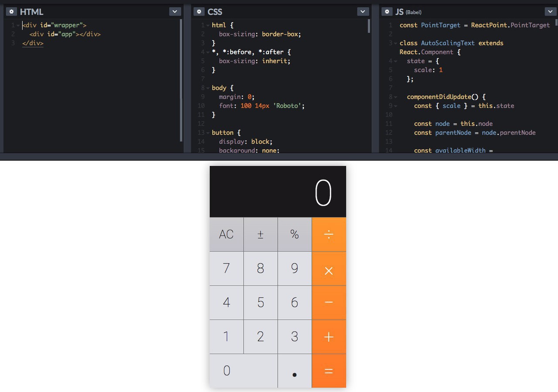
Task: Collapse the wrapper div fold arrow in HTML
Action: pos(18,26)
